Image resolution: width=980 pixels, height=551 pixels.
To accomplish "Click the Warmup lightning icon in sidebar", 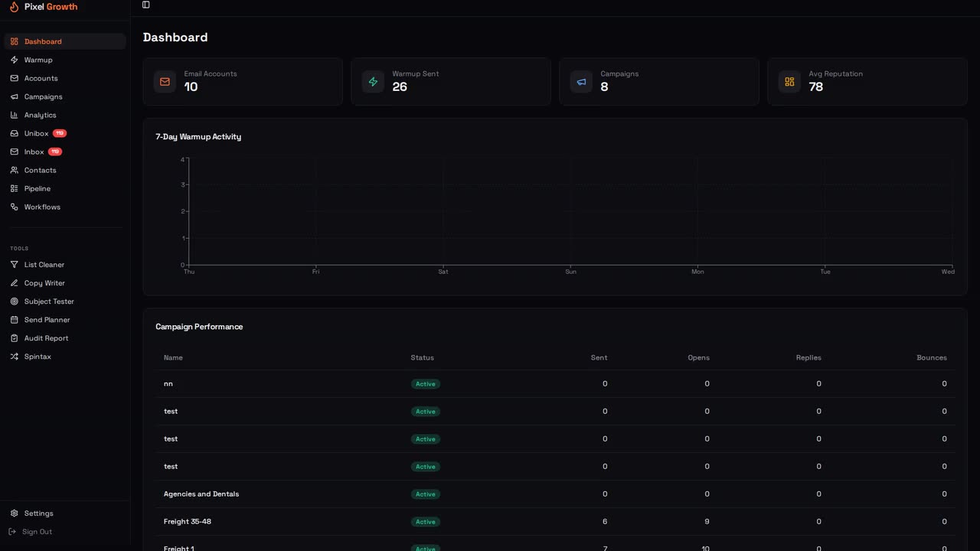I will tap(14, 60).
